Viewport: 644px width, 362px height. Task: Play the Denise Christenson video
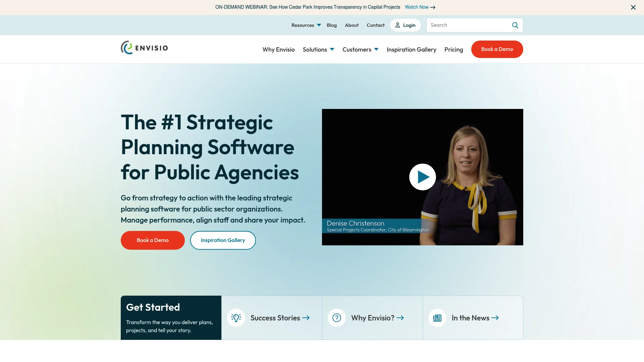coord(423,177)
